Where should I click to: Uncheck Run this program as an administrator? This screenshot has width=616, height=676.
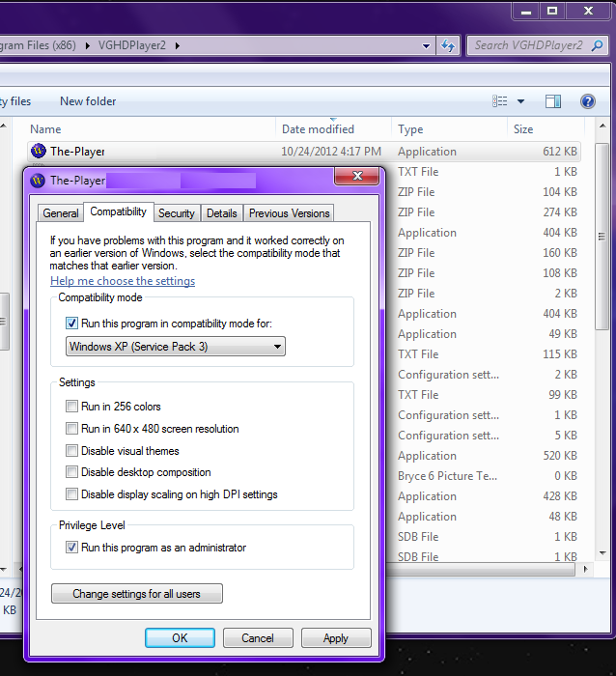[x=72, y=548]
